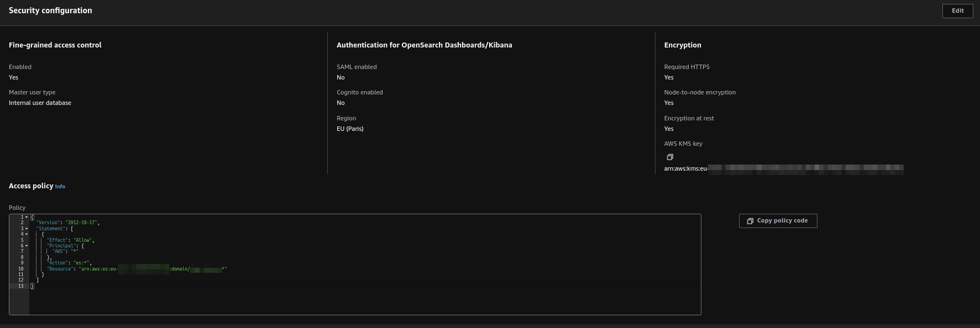Click the No value under SAML enabled
The image size is (980, 328).
tap(340, 77)
